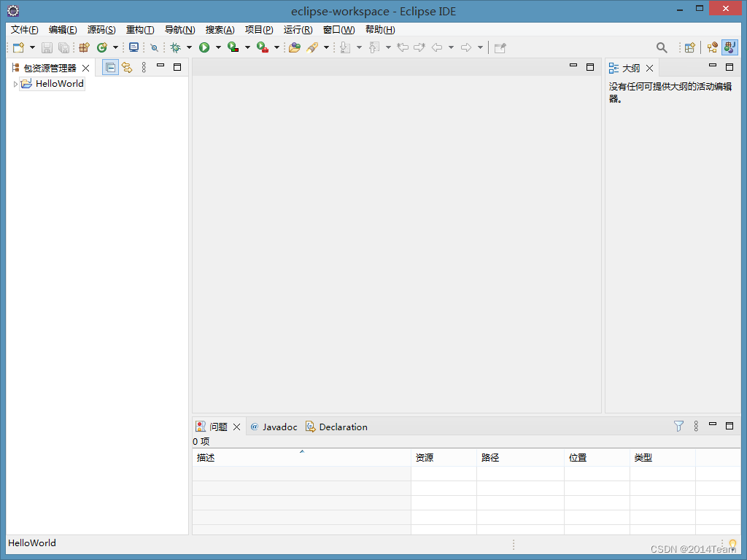Viewport: 747px width, 560px height.
Task: Click the Open Perspective icon
Action: coord(689,47)
